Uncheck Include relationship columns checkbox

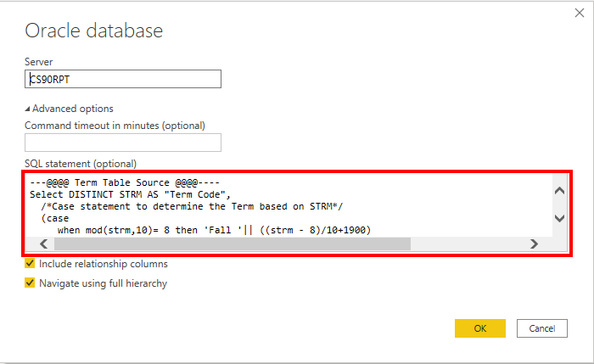coord(30,263)
